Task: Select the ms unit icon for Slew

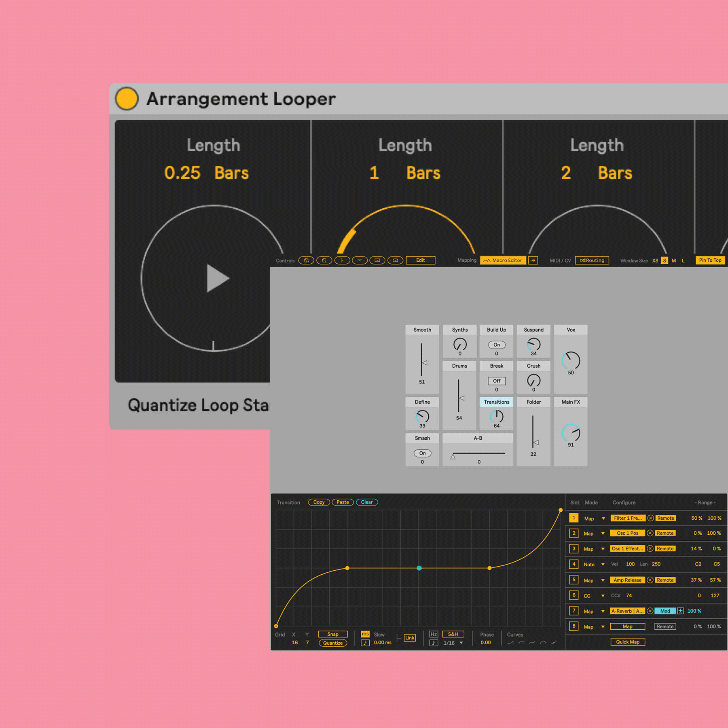Action: pos(365,634)
